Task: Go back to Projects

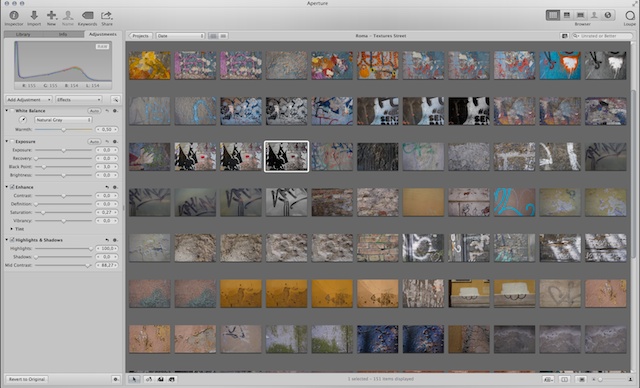Action: click(x=140, y=36)
